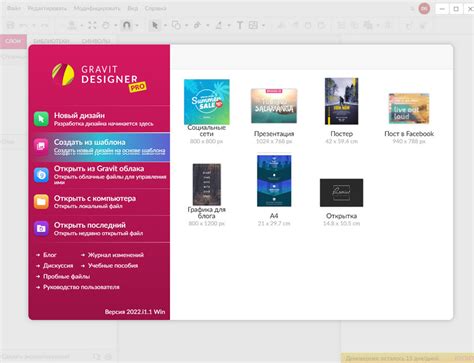Select the Презентация template thumbnail
This screenshot has height=363, width=474.
pos(274,106)
